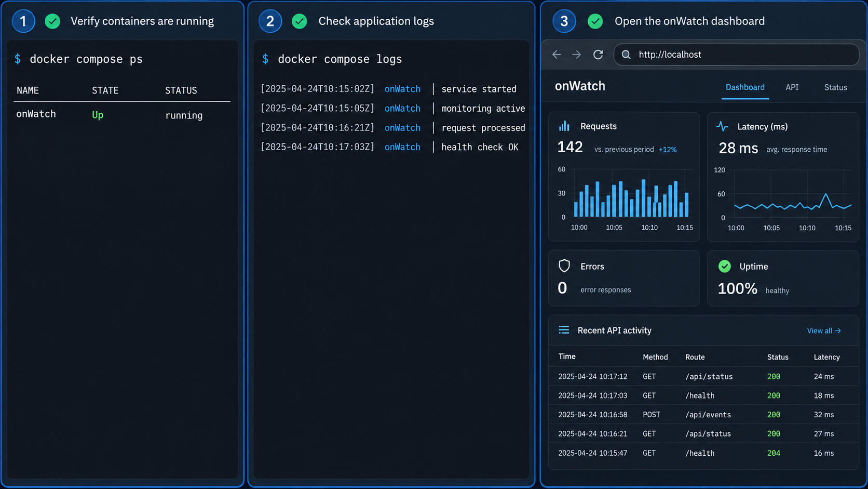Viewport: 868px width, 489px height.
Task: Click the monitoring active log line
Action: click(393, 108)
